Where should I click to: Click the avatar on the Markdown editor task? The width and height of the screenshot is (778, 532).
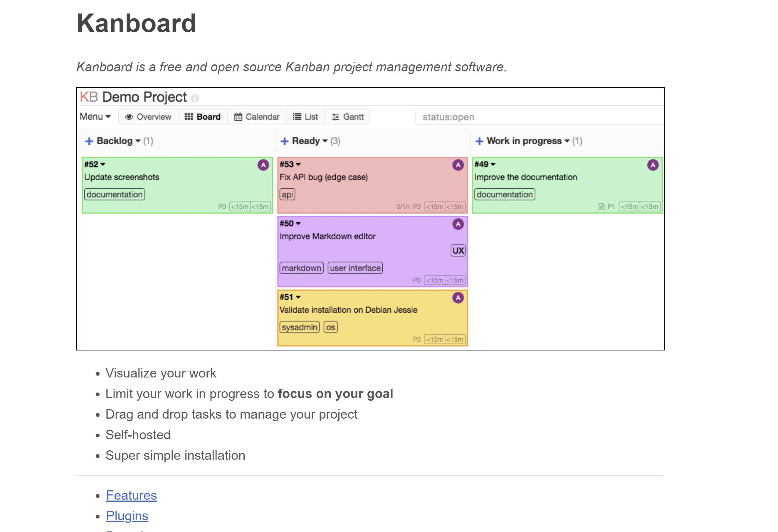click(x=458, y=224)
